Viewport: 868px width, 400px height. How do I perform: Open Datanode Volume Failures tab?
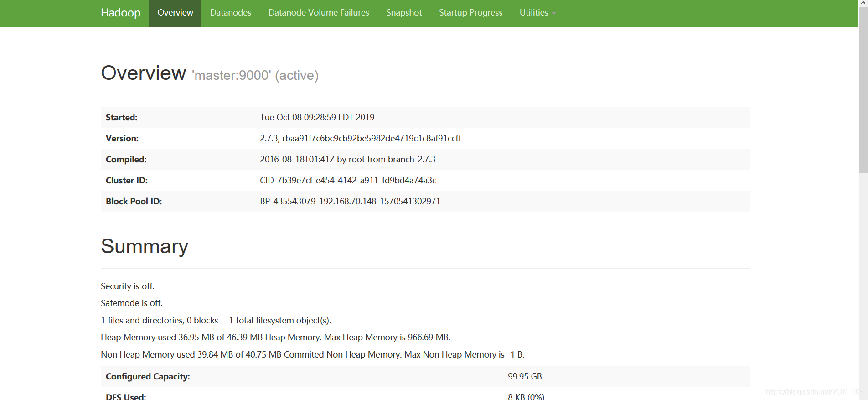(319, 13)
